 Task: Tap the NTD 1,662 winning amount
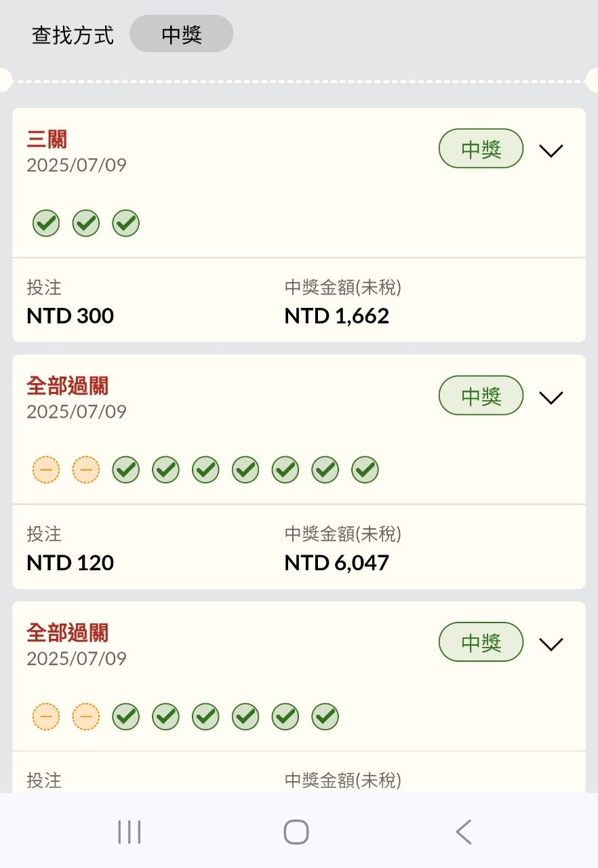coord(337,316)
